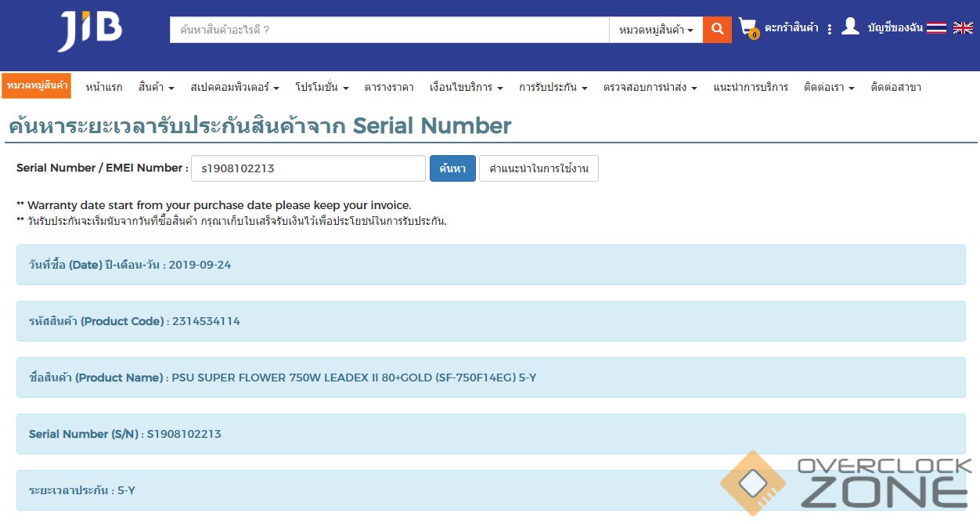Image resolution: width=980 pixels, height=524 pixels.
Task: Click the คำแนะนำในการใช้งาน usage guide button
Action: point(539,168)
